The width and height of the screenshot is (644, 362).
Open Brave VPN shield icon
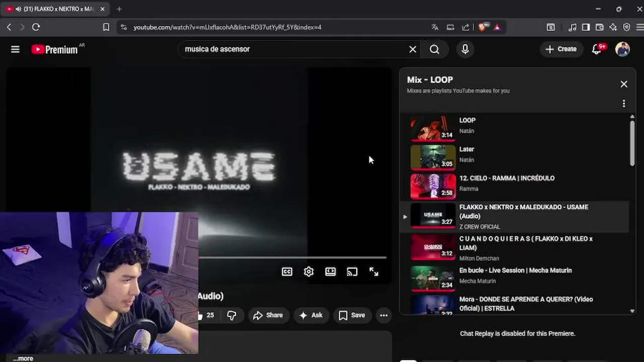626,27
